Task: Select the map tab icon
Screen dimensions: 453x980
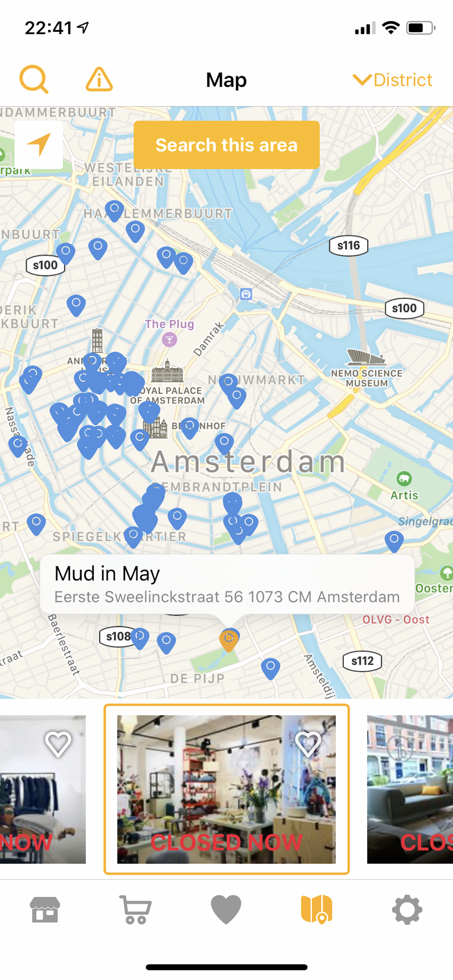Action: 317,909
